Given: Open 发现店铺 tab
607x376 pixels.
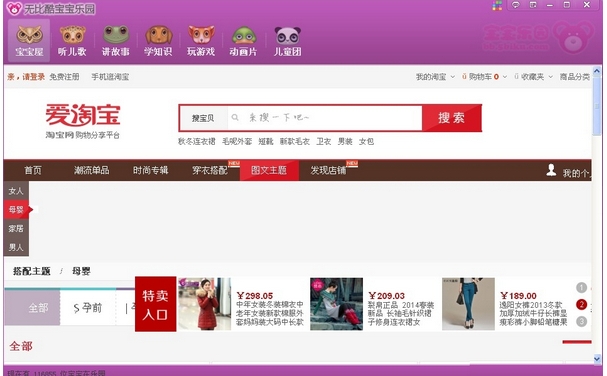Looking at the screenshot, I should pos(328,170).
